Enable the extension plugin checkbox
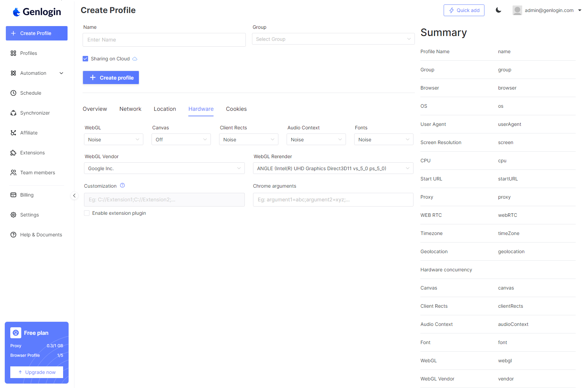This screenshot has height=388, width=588. point(87,213)
